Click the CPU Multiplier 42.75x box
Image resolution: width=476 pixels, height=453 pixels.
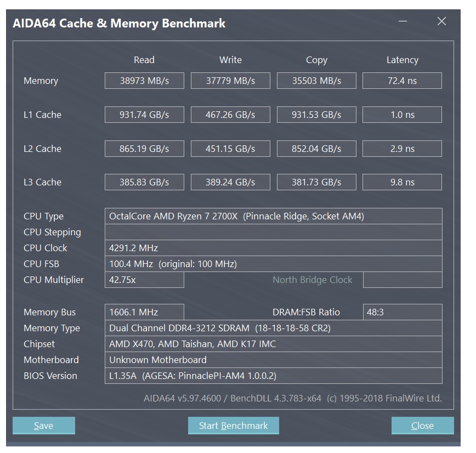144,280
